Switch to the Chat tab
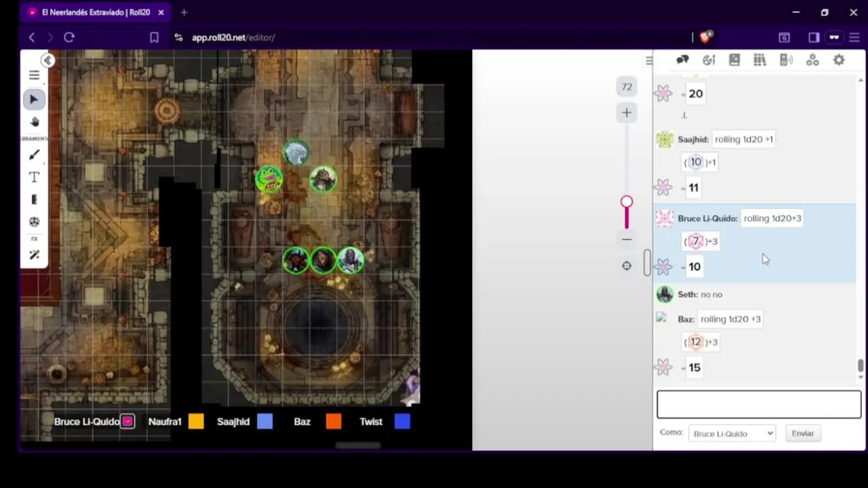Image resolution: width=868 pixels, height=488 pixels. click(683, 60)
